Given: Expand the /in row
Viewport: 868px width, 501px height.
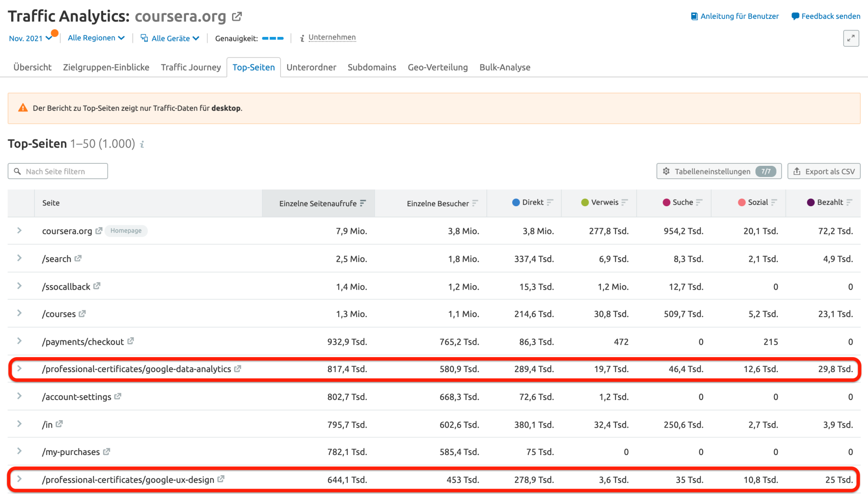Looking at the screenshot, I should point(19,424).
